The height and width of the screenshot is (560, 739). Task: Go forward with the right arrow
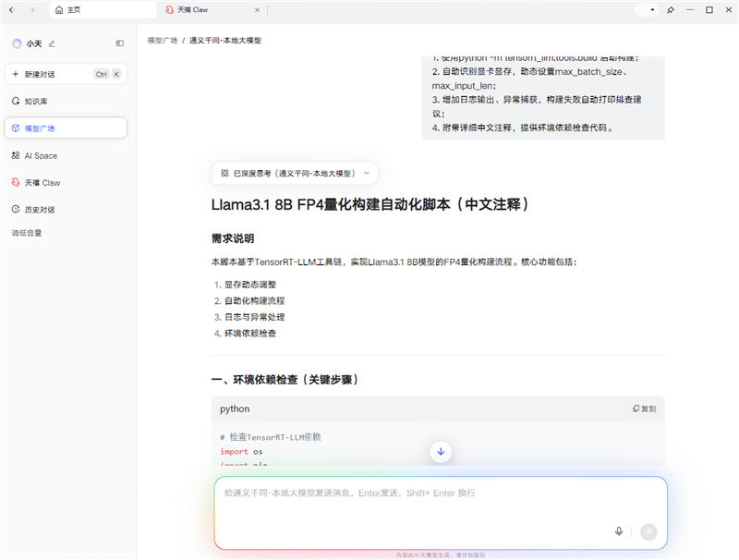click(32, 10)
